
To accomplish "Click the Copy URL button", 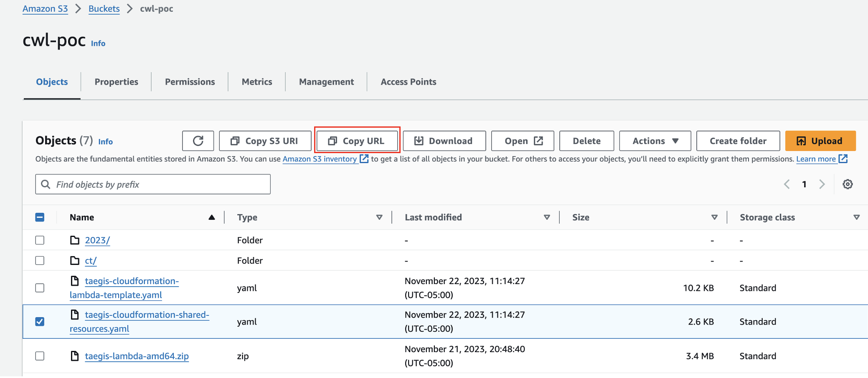I will 357,141.
